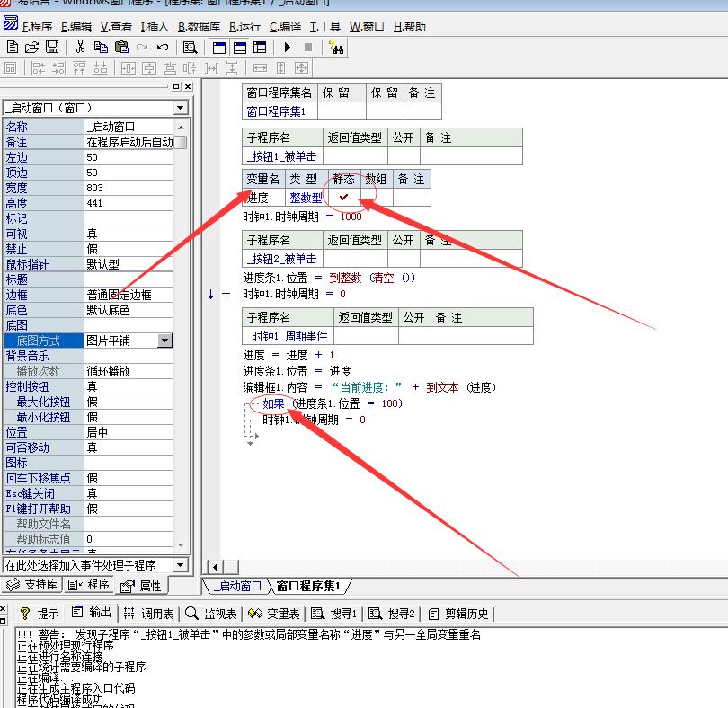Click the Open folder icon
The height and width of the screenshot is (708, 728).
click(x=31, y=47)
